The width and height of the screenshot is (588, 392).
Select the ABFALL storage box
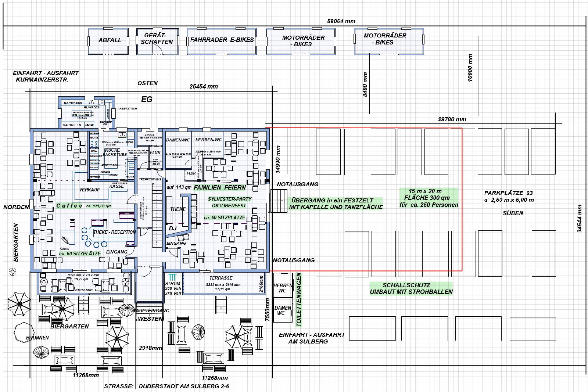coord(109,41)
